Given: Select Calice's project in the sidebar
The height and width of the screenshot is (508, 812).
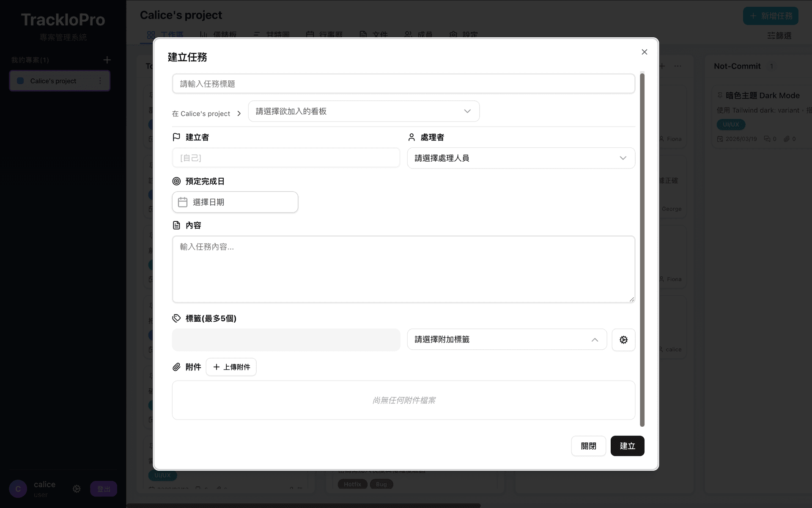Looking at the screenshot, I should (60, 81).
